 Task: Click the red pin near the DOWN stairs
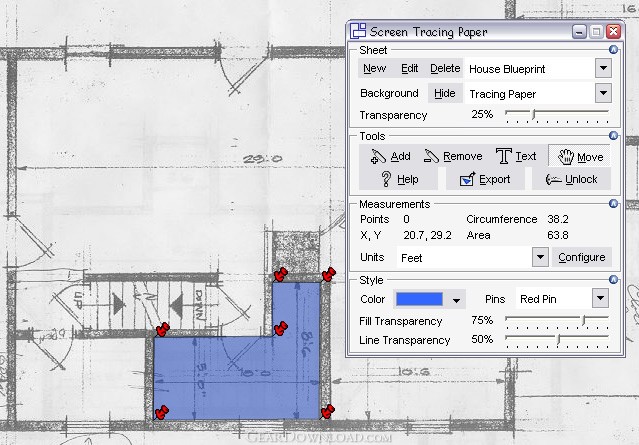[x=162, y=329]
